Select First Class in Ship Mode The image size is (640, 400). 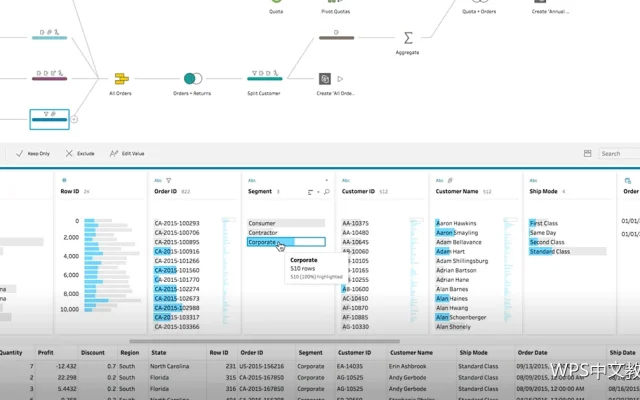[x=543, y=223]
